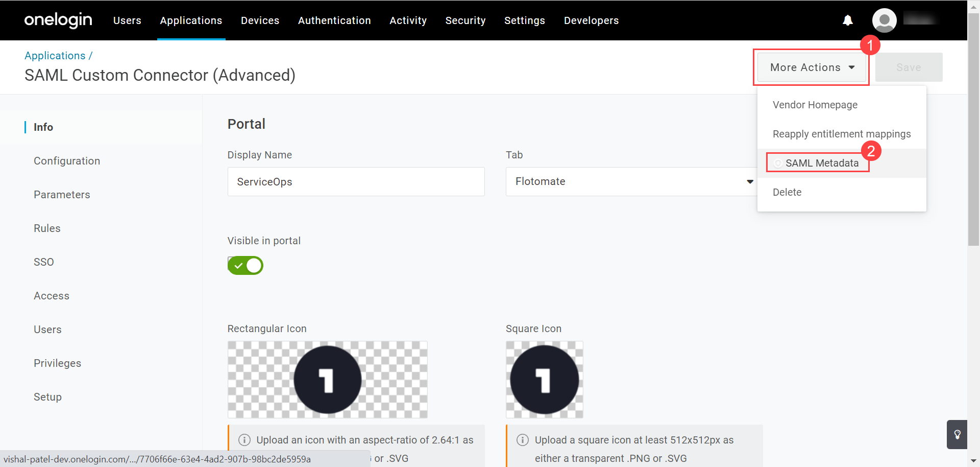The height and width of the screenshot is (467, 980).
Task: Select SAML Metadata from the menu
Action: click(822, 163)
